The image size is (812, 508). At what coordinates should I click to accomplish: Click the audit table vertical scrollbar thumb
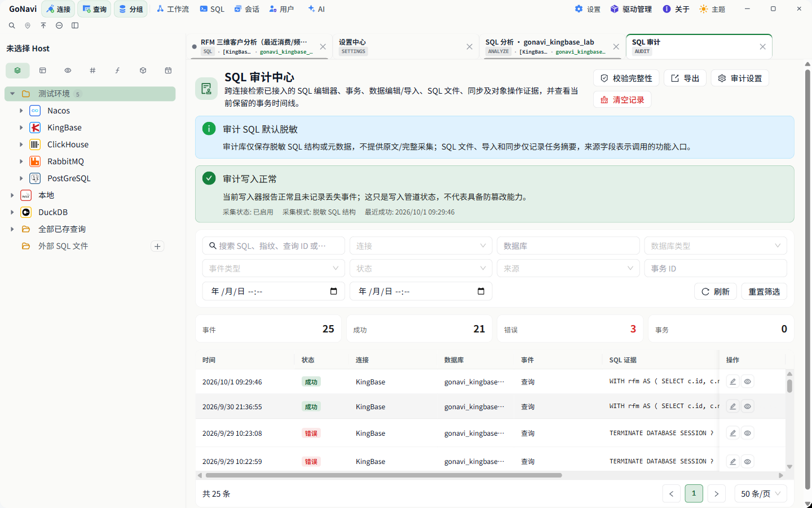pos(789,386)
